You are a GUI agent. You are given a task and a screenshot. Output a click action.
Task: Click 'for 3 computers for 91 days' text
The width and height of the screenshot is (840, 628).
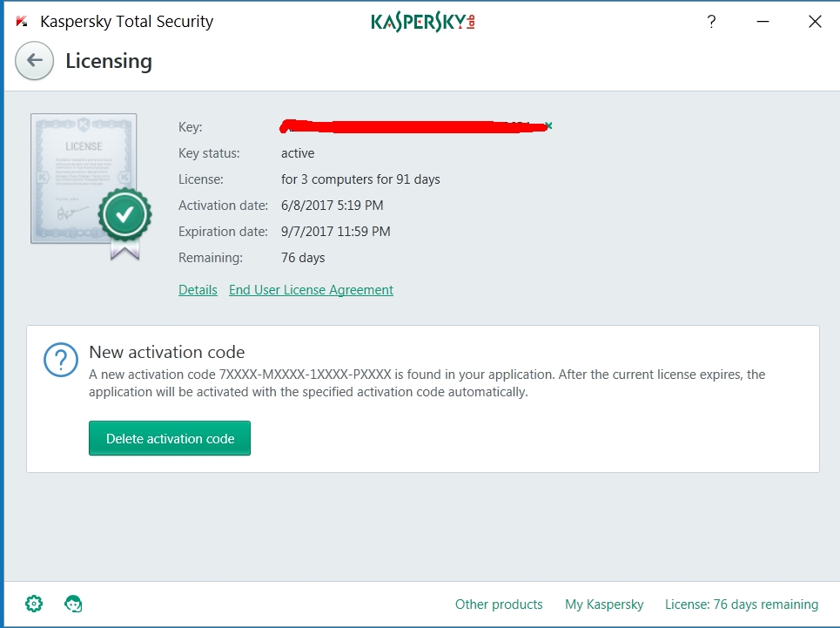point(360,179)
